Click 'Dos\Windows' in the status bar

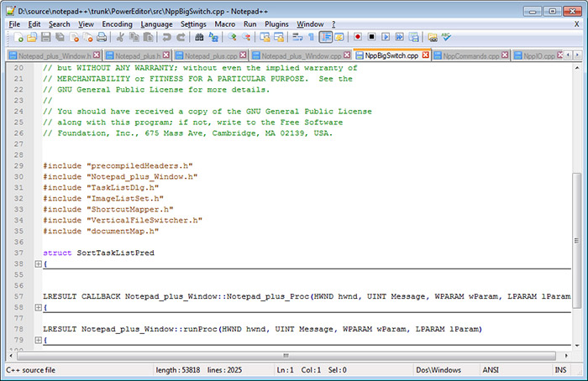438,370
